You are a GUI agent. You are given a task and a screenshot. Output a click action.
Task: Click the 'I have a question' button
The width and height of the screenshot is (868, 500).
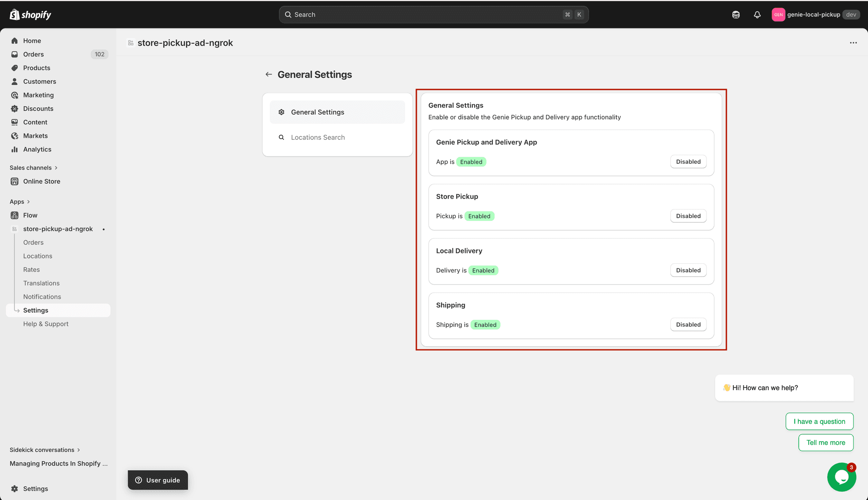819,422
